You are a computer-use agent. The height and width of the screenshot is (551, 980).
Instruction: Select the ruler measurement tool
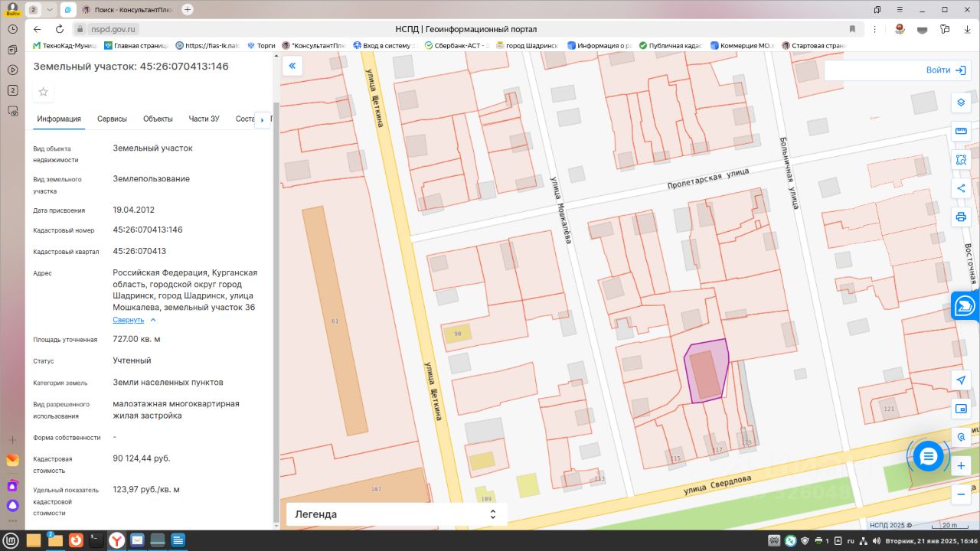click(x=961, y=131)
